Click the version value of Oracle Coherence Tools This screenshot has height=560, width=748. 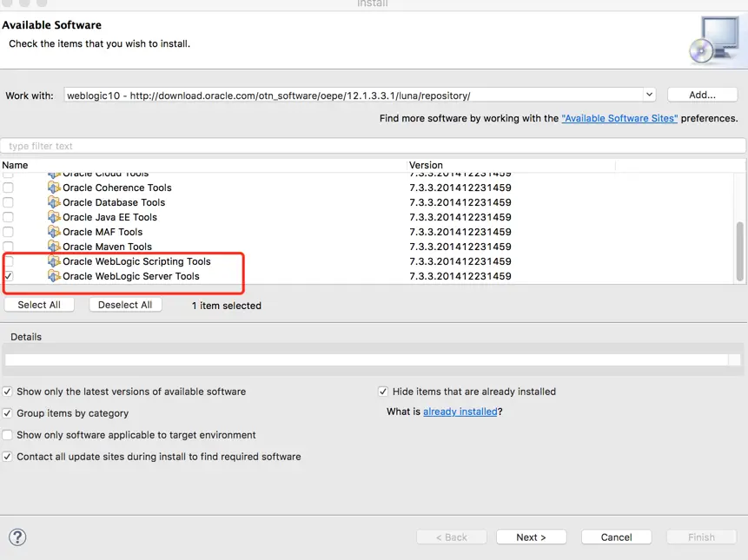pos(460,188)
